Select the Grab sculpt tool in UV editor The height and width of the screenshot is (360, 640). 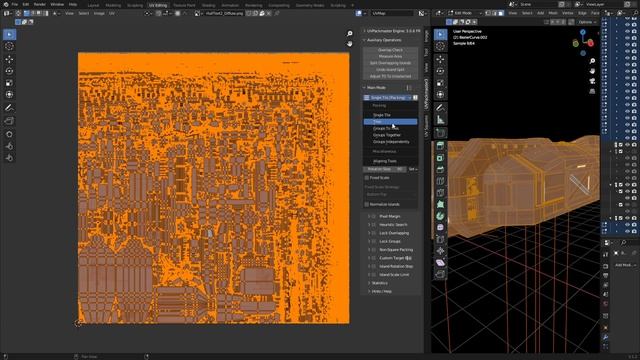[x=9, y=134]
